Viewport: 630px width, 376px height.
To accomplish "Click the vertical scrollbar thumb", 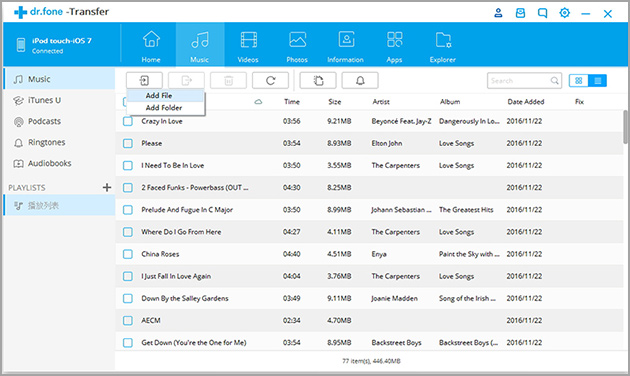I will (625, 127).
